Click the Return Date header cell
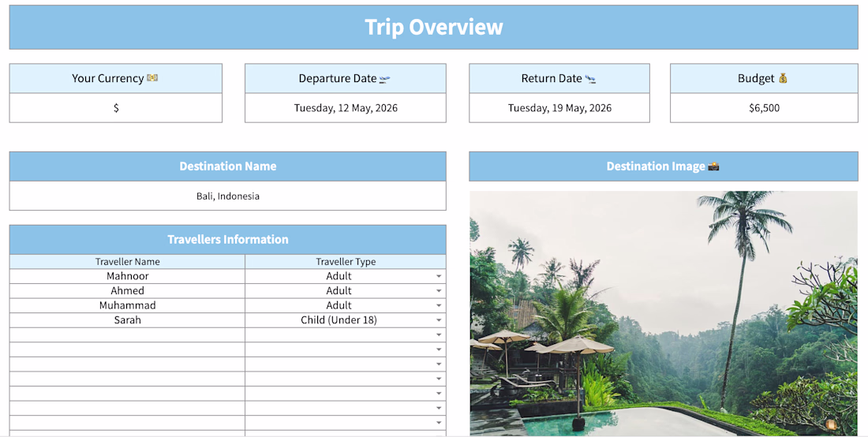 coord(559,79)
